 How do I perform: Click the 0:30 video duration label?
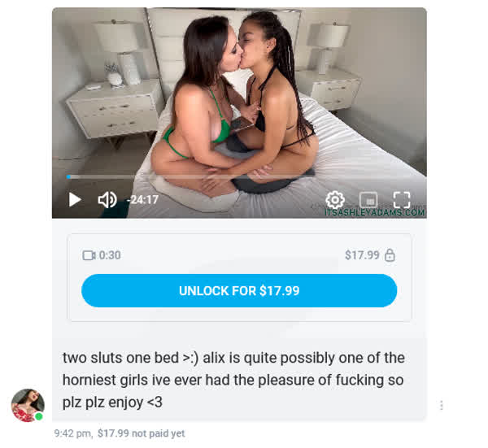[110, 255]
